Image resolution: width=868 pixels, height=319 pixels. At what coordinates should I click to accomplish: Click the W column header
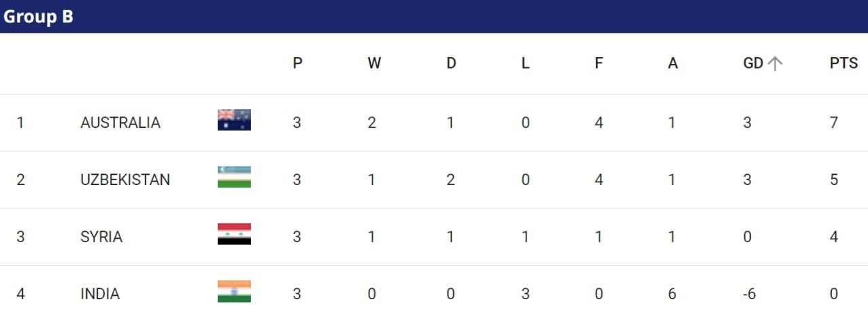pos(374,63)
